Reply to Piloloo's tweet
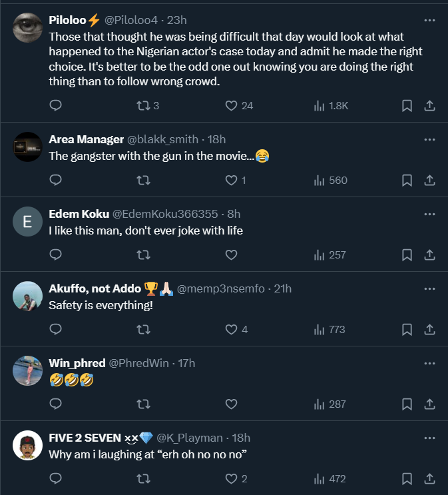This screenshot has height=495, width=448. click(56, 105)
